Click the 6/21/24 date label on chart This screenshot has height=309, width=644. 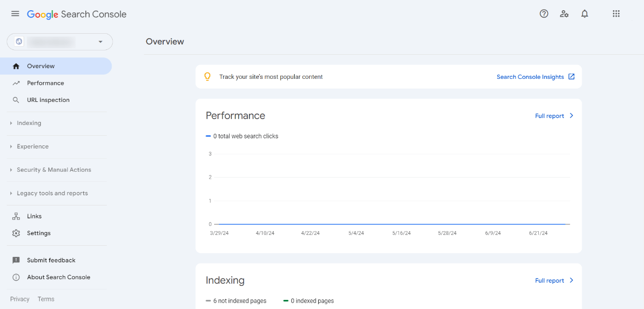pos(538,233)
